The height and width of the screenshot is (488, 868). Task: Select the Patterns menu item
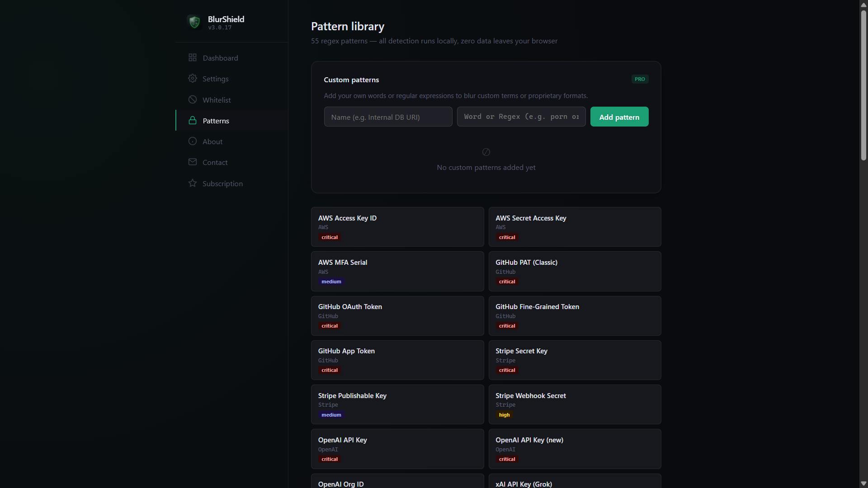pyautogui.click(x=232, y=121)
